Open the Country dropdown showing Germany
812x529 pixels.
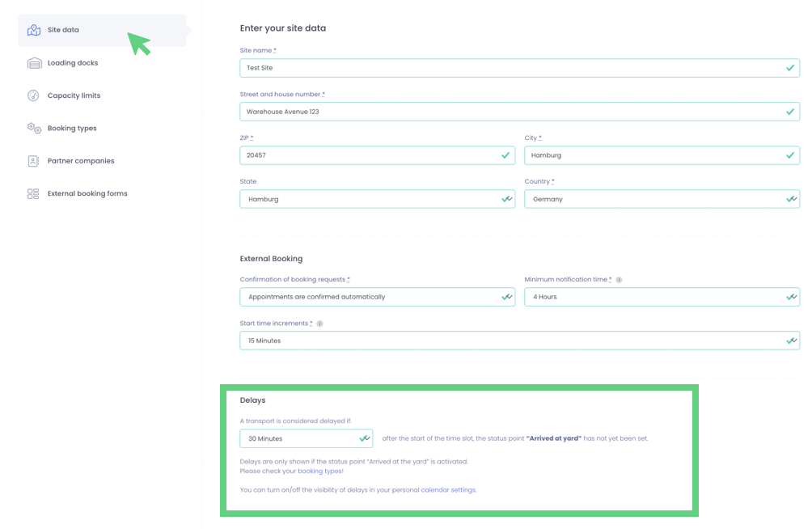click(x=661, y=199)
